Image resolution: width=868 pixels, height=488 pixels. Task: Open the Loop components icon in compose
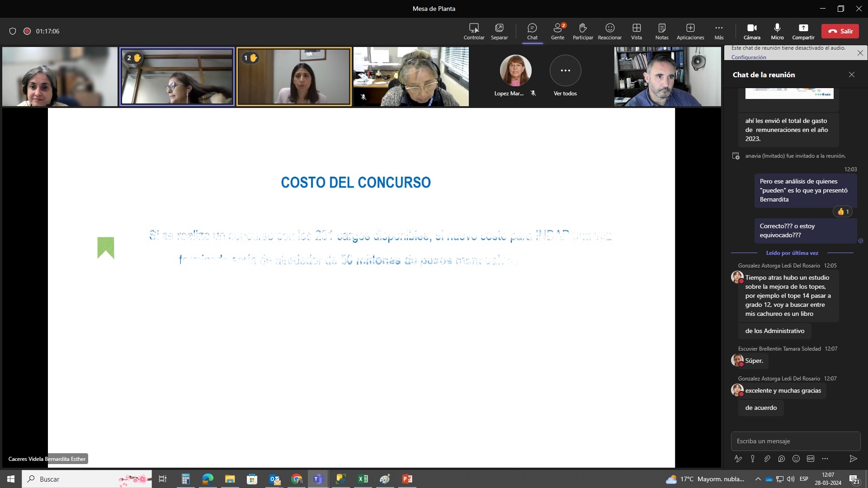782,459
